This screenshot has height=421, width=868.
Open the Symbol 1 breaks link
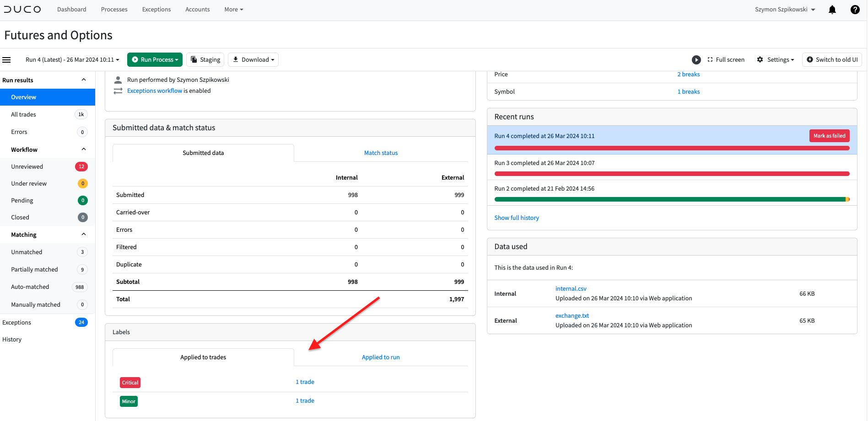tap(689, 92)
